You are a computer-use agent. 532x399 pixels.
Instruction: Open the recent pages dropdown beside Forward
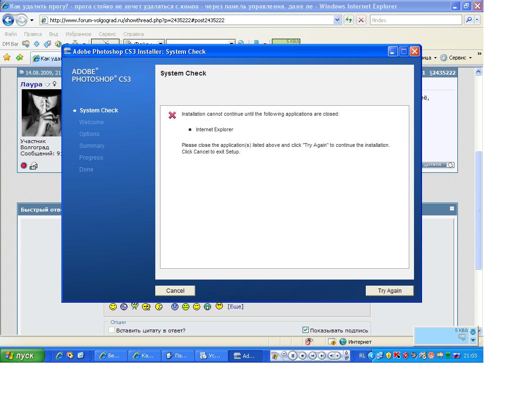pyautogui.click(x=32, y=20)
